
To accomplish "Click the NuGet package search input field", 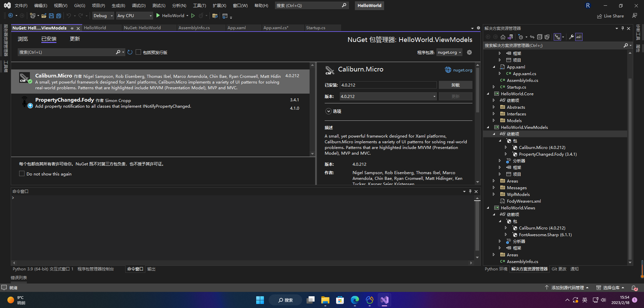I will (67, 52).
